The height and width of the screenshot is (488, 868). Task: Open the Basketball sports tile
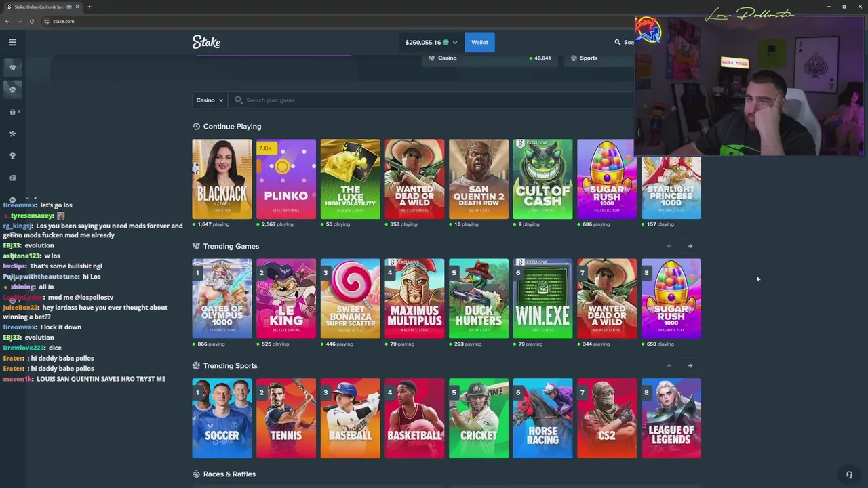coord(414,418)
